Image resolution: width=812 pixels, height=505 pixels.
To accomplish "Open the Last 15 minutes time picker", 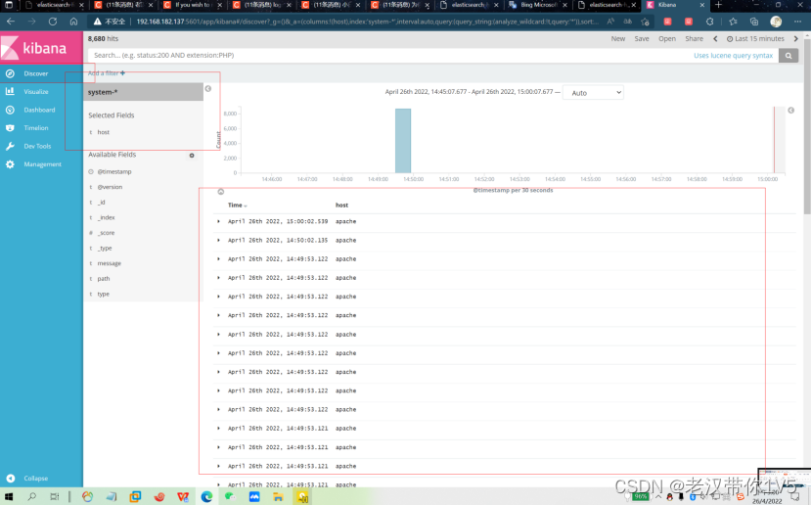I will [755, 39].
